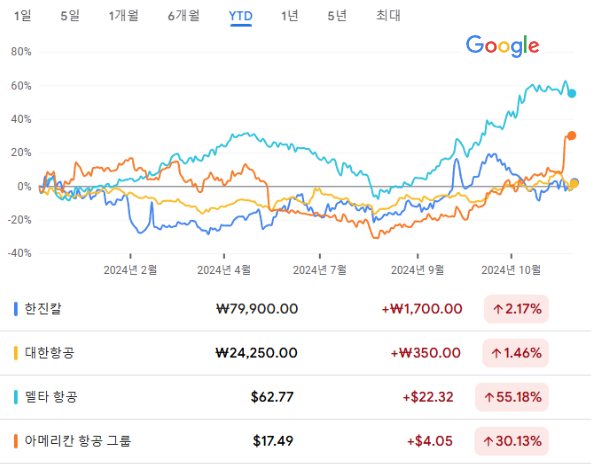Viewport: 601px width, 472px height.
Task: Click the 60% y-axis label
Action: 21,86
